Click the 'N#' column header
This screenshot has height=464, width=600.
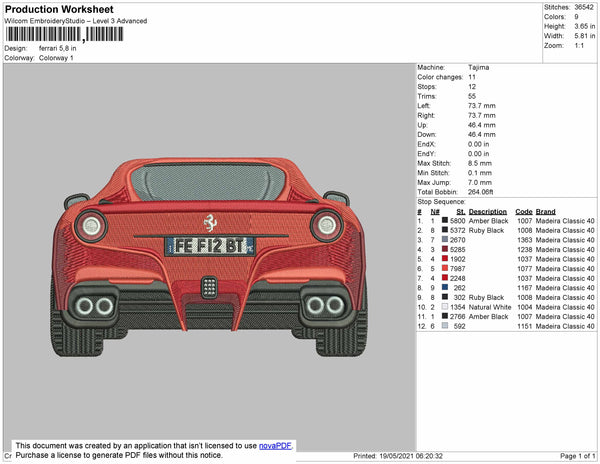pyautogui.click(x=435, y=212)
